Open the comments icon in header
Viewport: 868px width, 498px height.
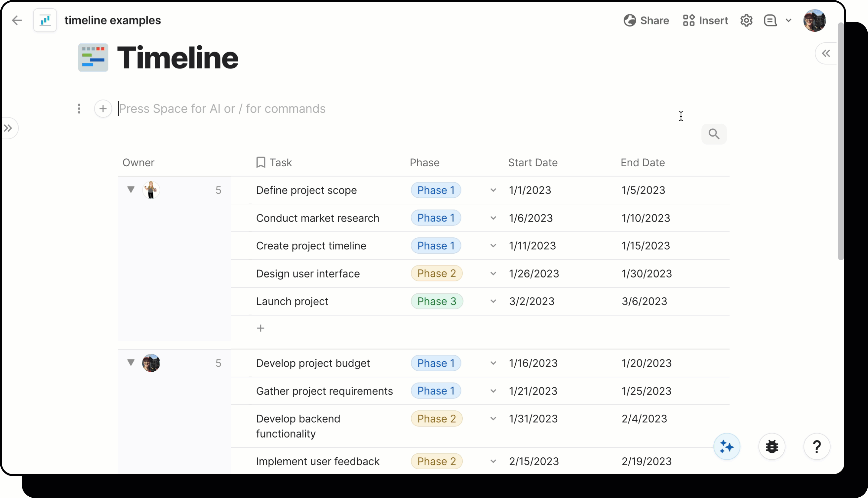(770, 21)
